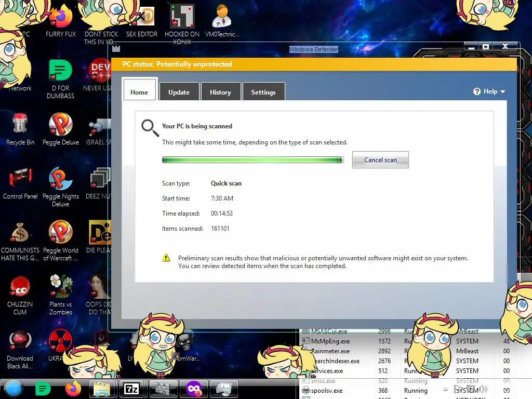The height and width of the screenshot is (399, 532).
Task: Show hidden tray icons arrow
Action: [445, 389]
